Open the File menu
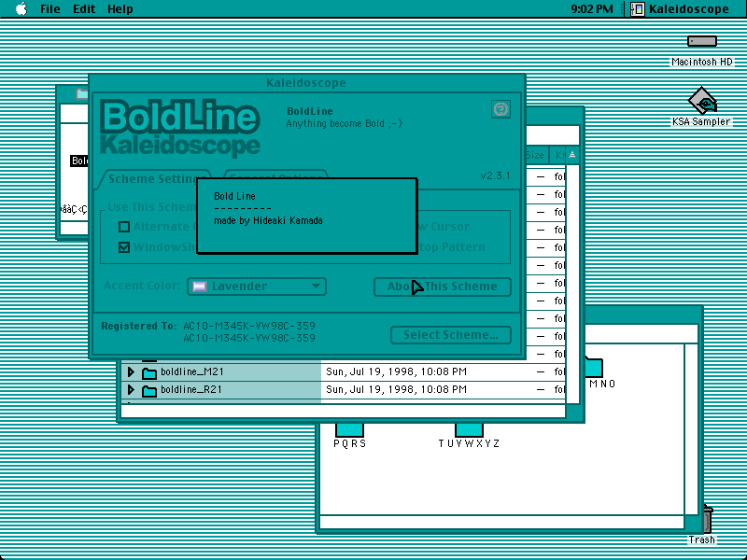Image resolution: width=747 pixels, height=560 pixels. click(50, 9)
